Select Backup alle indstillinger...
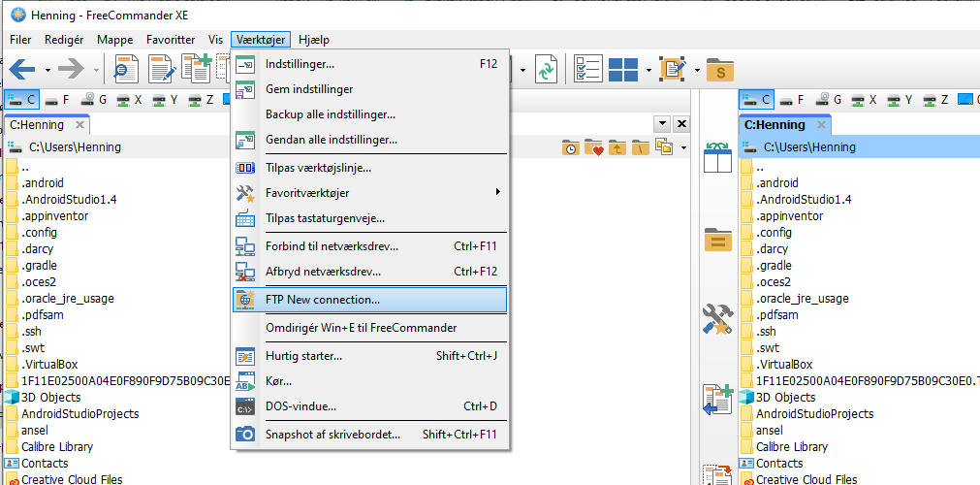Image resolution: width=980 pixels, height=485 pixels. click(x=369, y=114)
